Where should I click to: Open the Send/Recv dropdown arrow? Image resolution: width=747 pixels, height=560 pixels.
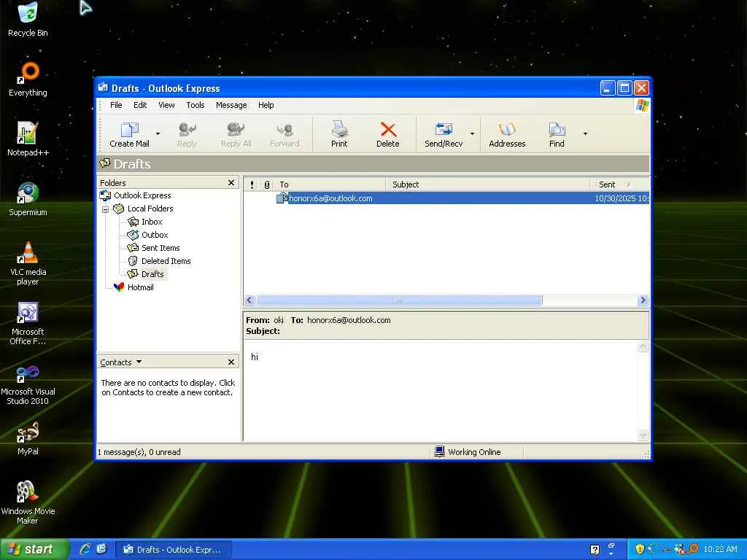[472, 134]
